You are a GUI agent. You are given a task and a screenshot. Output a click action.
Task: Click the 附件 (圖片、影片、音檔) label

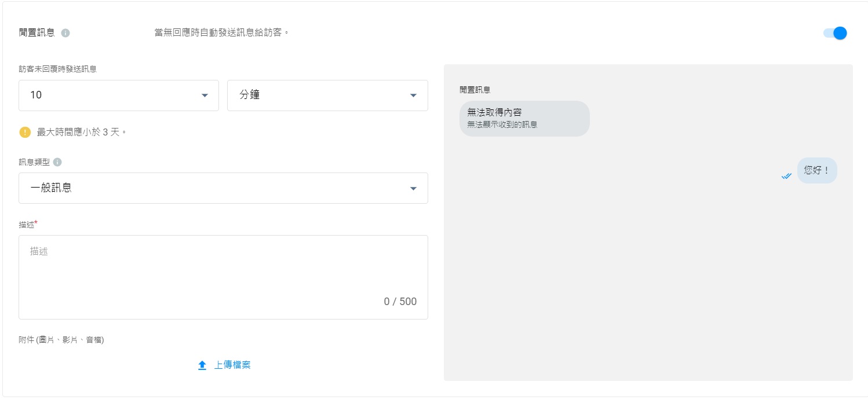(61, 340)
